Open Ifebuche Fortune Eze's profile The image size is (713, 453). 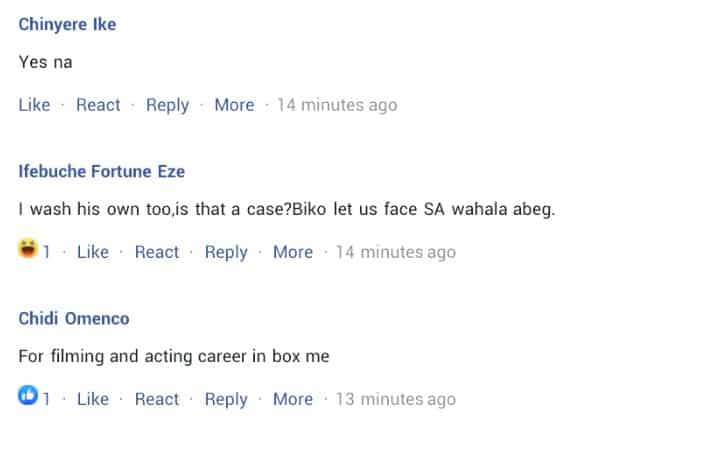coord(102,171)
